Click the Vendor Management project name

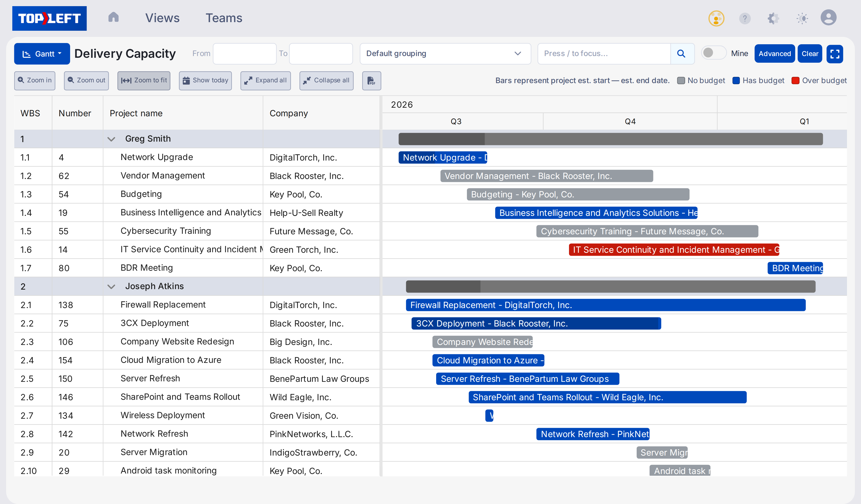coord(163,176)
